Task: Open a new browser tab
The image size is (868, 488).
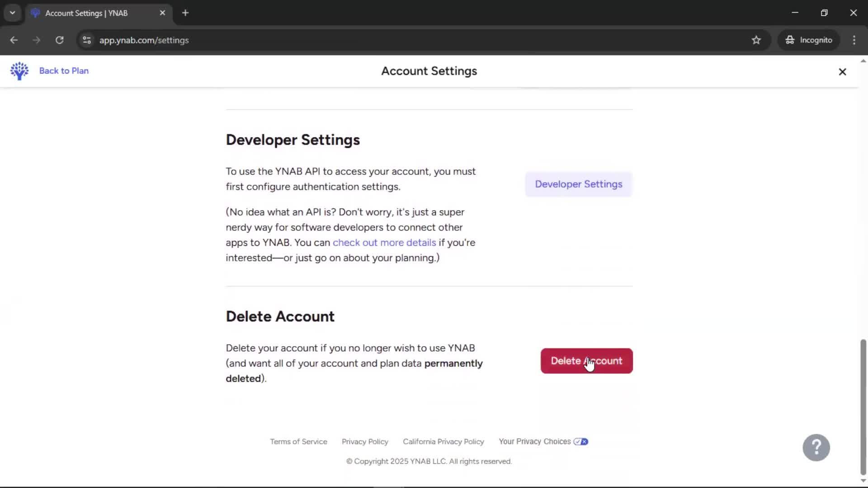Action: 185,13
